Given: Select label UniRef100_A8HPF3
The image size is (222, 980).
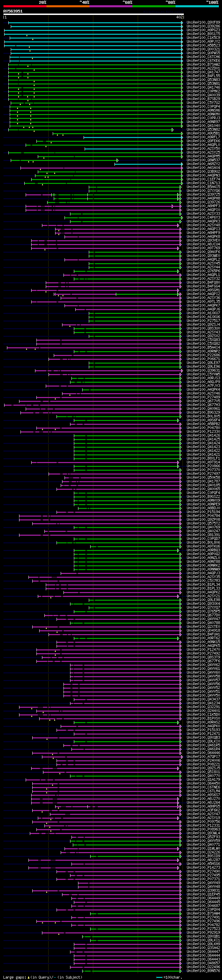Looking at the screenshot, I should [x=203, y=206].
